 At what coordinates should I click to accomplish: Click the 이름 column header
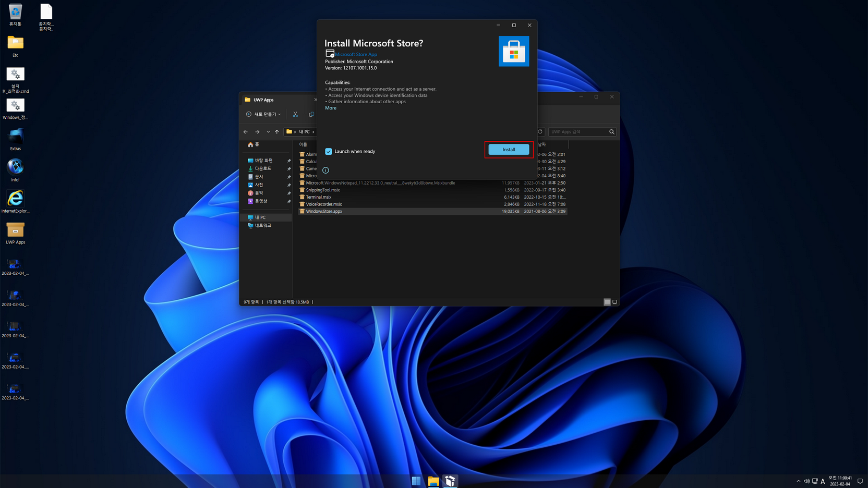[x=303, y=144]
